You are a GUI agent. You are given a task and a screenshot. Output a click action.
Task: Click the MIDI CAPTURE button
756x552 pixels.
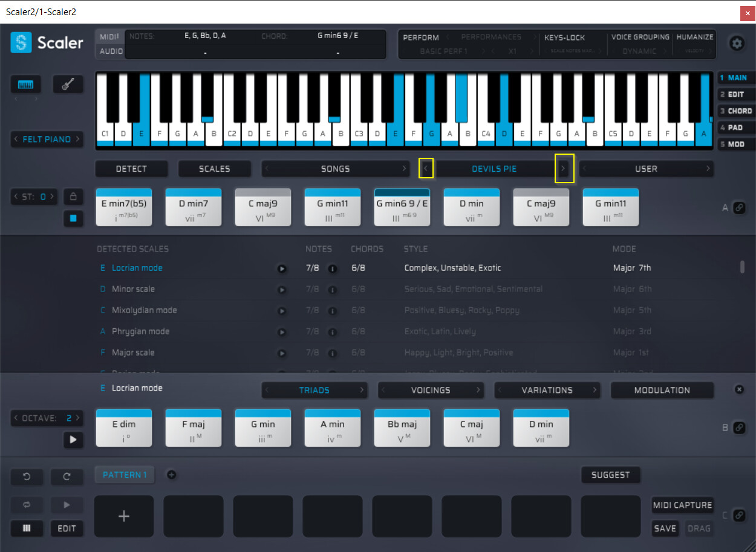pos(683,505)
